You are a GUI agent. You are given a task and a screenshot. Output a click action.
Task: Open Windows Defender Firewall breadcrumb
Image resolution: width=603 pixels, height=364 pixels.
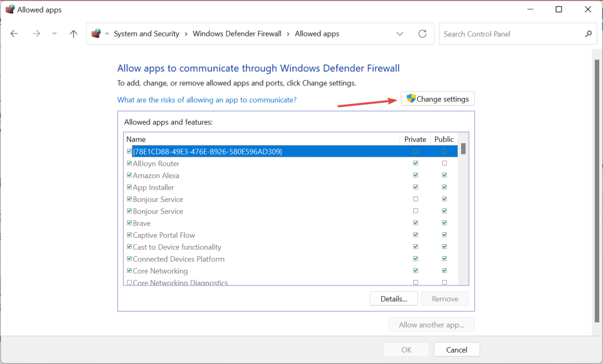[x=237, y=34]
